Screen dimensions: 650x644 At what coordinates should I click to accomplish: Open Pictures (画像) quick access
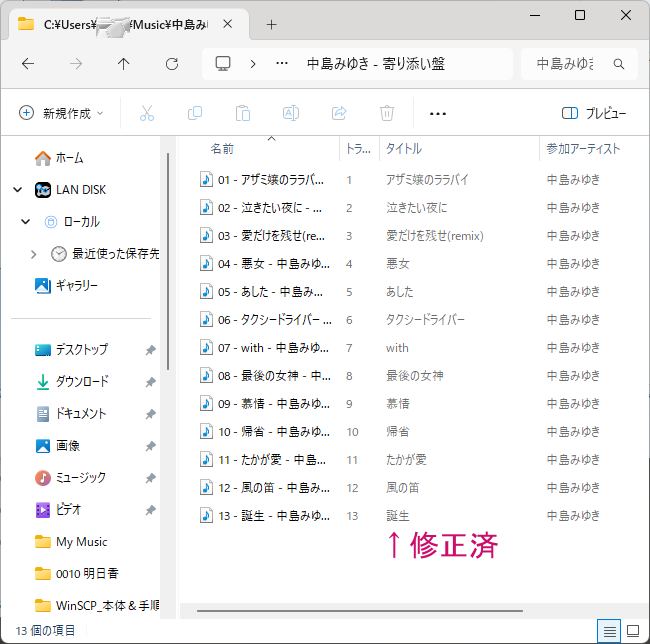point(58,445)
